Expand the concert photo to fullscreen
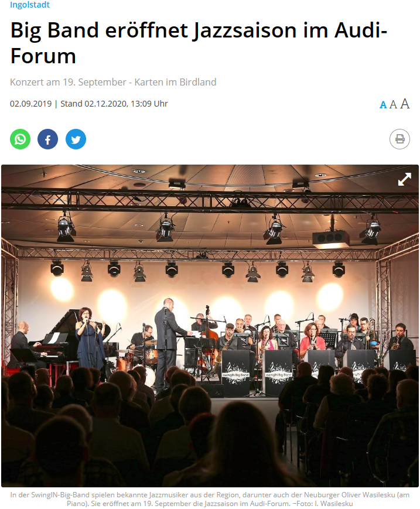420x509 pixels. click(x=404, y=179)
